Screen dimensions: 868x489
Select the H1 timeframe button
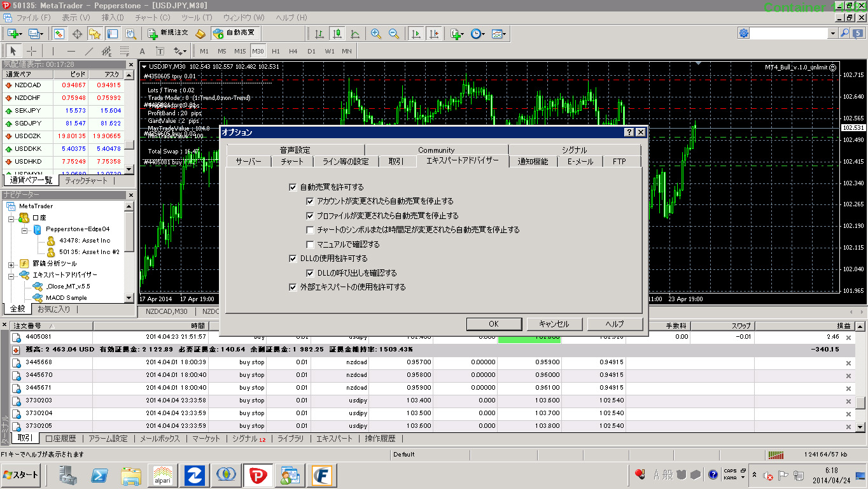click(276, 51)
